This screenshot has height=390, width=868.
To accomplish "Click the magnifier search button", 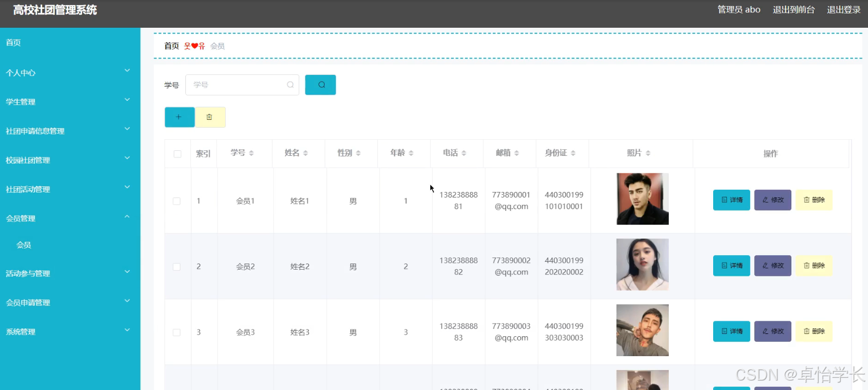I will (320, 85).
